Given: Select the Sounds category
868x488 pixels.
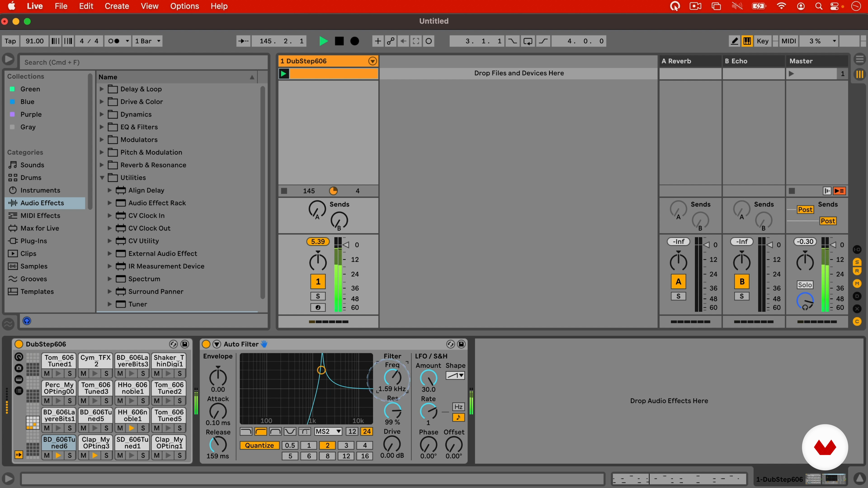Looking at the screenshot, I should tap(32, 165).
